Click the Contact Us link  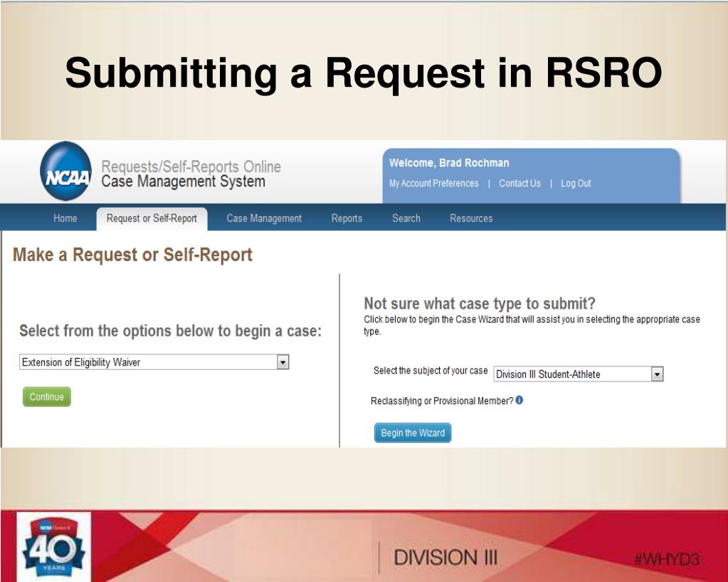[520, 184]
